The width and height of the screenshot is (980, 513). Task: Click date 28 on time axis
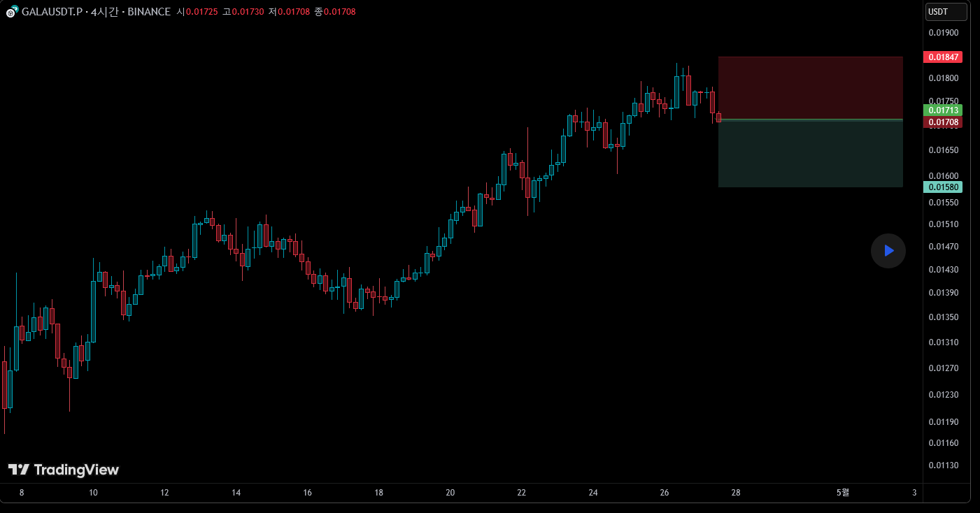[x=736, y=493]
